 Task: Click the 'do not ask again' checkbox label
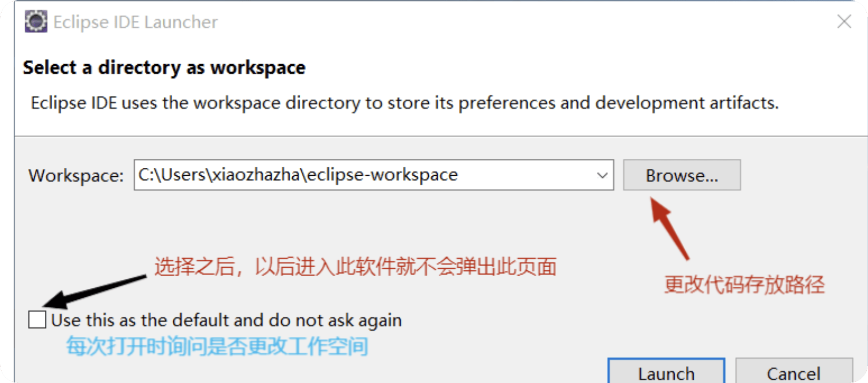coord(226,320)
